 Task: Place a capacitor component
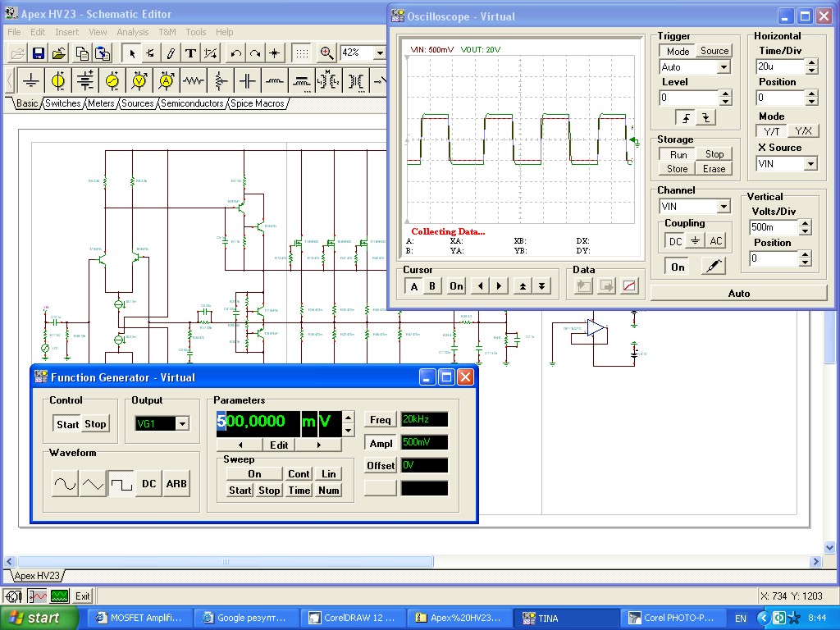[248, 81]
